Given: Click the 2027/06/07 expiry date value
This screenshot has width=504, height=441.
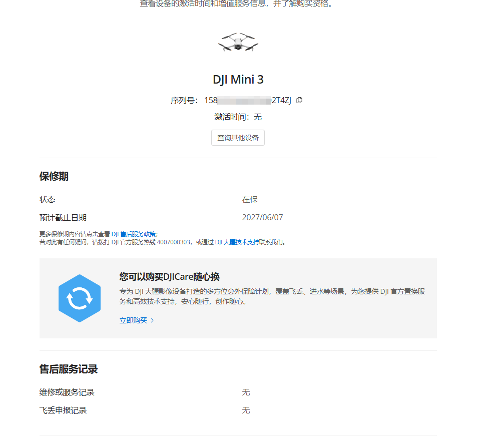Looking at the screenshot, I should [262, 218].
